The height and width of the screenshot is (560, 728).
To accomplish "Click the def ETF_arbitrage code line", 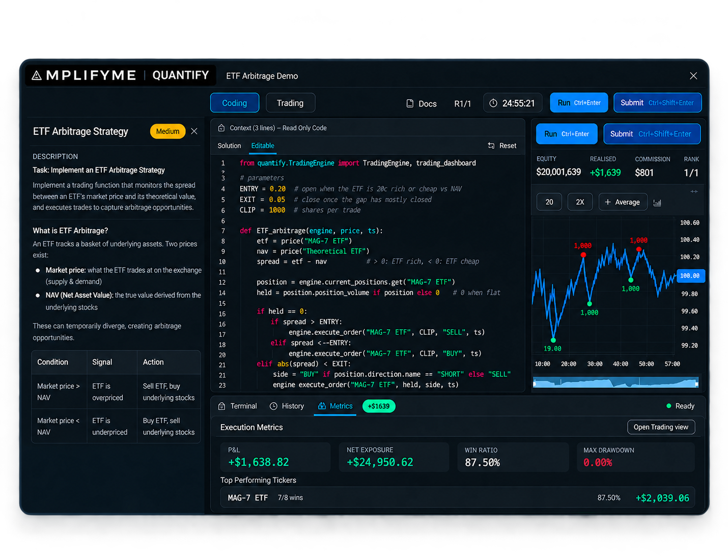I will (x=311, y=231).
